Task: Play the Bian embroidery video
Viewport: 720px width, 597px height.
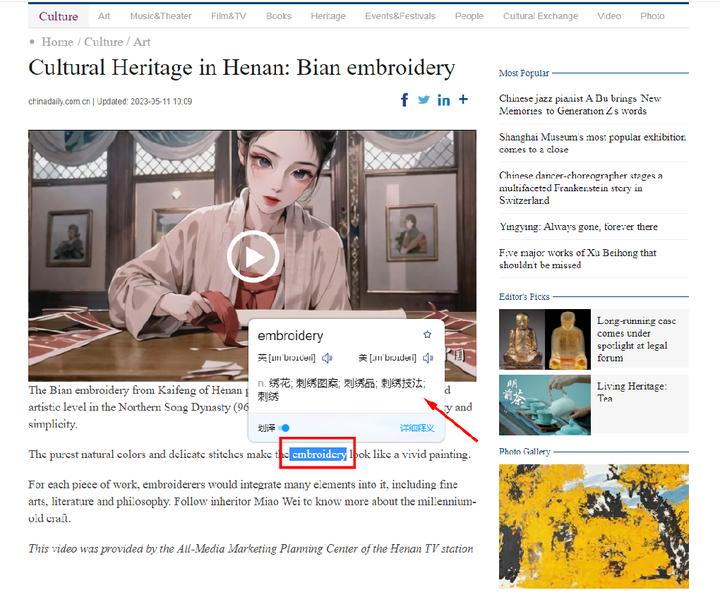Action: point(253,256)
